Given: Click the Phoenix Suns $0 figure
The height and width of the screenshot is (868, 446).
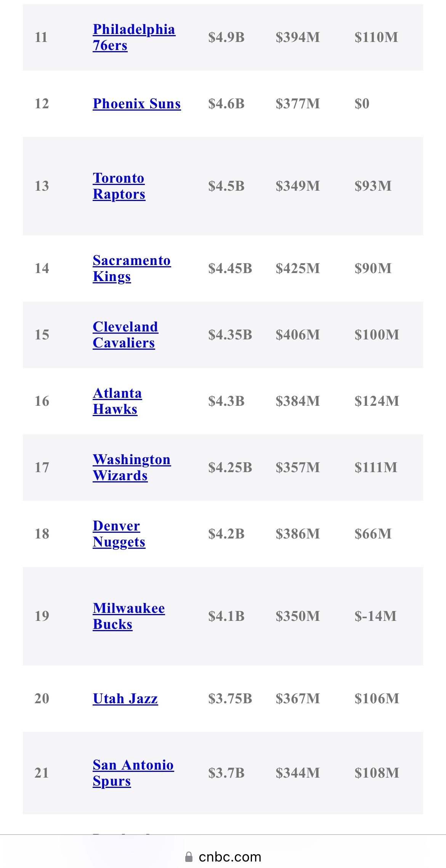Looking at the screenshot, I should tap(362, 104).
